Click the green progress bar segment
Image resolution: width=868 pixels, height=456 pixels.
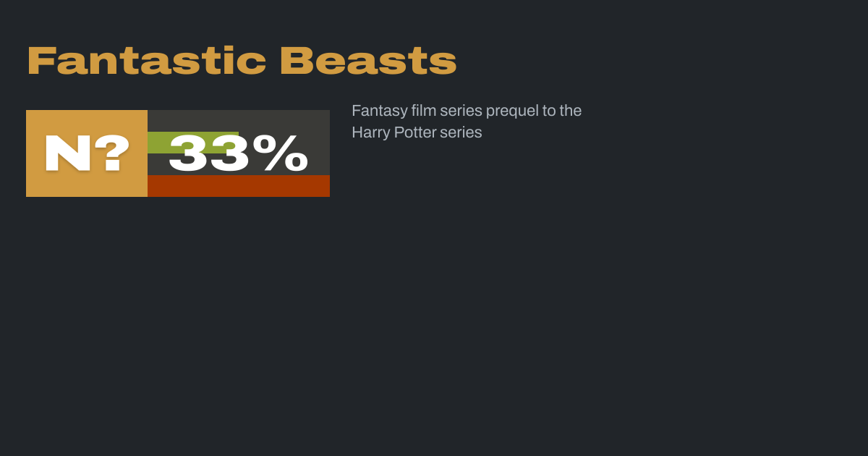point(158,142)
